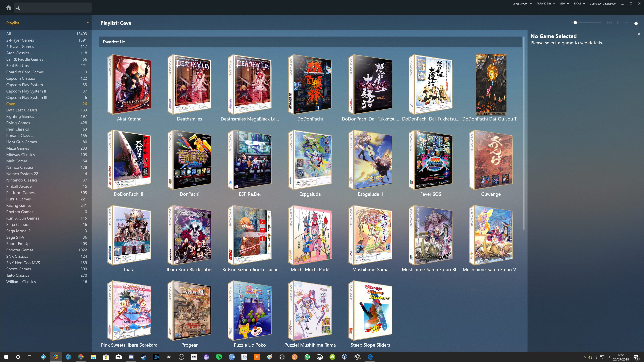
Task: Select the Akai Katana game box
Action: (129, 84)
